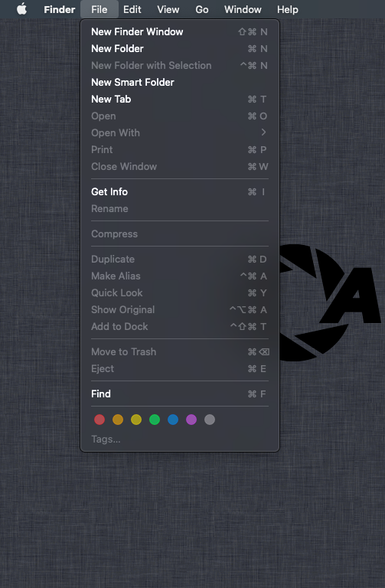Click New Folder with Selection

tap(180, 66)
